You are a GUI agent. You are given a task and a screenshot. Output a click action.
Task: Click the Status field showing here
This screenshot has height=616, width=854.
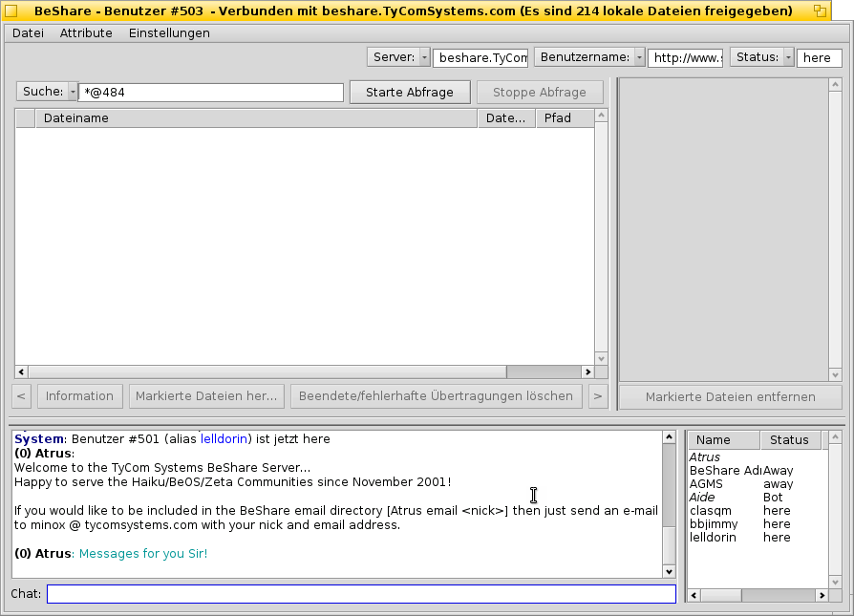click(820, 57)
